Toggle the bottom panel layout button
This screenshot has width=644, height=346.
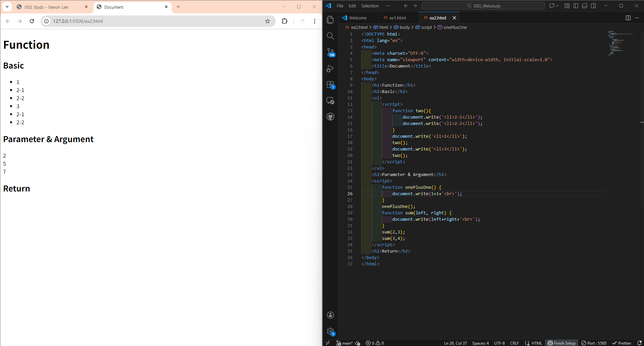pos(585,6)
